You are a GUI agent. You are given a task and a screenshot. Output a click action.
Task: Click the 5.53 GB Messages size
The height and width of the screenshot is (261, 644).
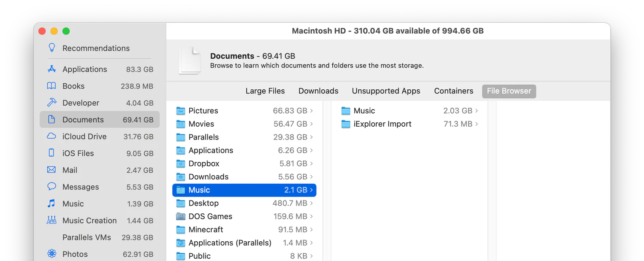140,187
